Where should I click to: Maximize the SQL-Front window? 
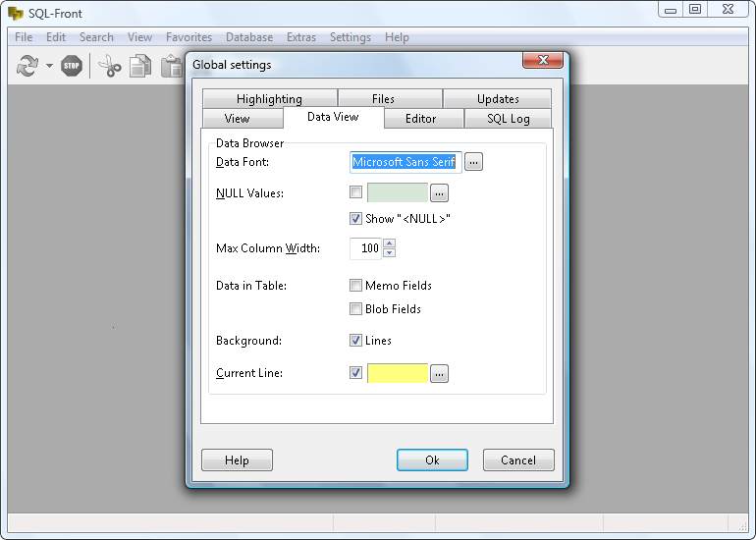[x=695, y=10]
